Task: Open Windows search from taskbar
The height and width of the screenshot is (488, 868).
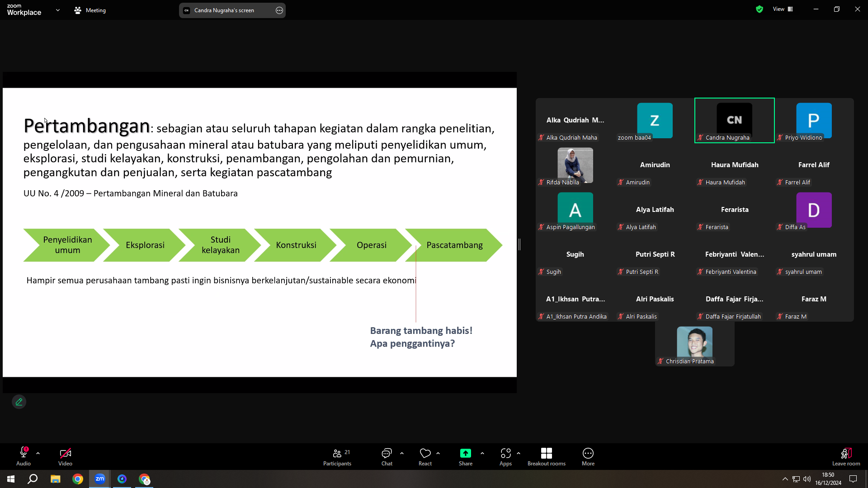Action: (x=33, y=479)
